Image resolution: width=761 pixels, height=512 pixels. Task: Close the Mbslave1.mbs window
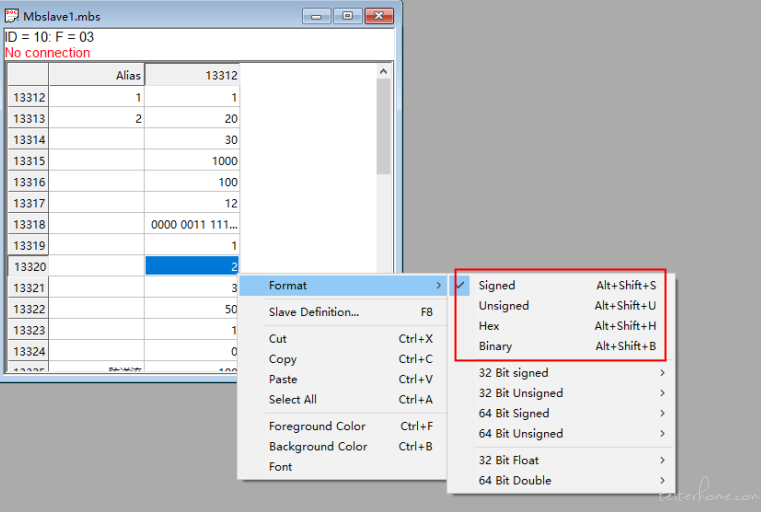pyautogui.click(x=379, y=16)
